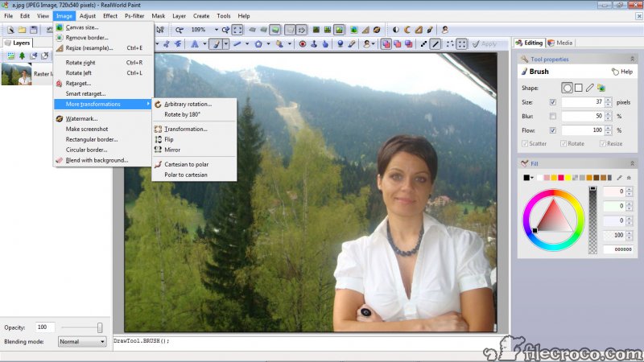Select the Polygon shape tool icon

pyautogui.click(x=258, y=43)
